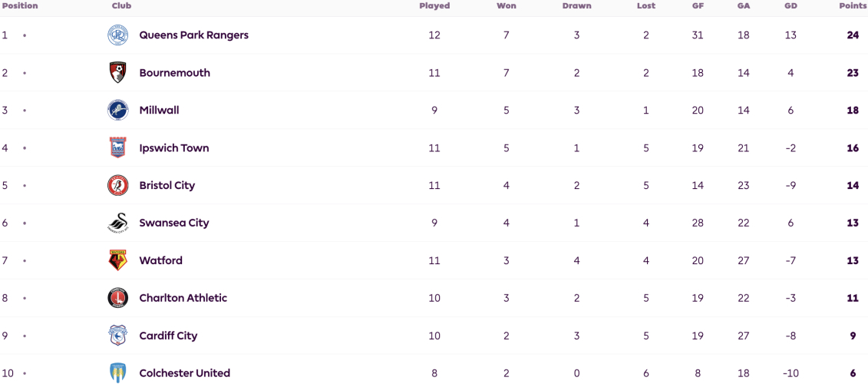The width and height of the screenshot is (868, 384).
Task: Click Millwall's points total of 18
Action: tap(853, 111)
